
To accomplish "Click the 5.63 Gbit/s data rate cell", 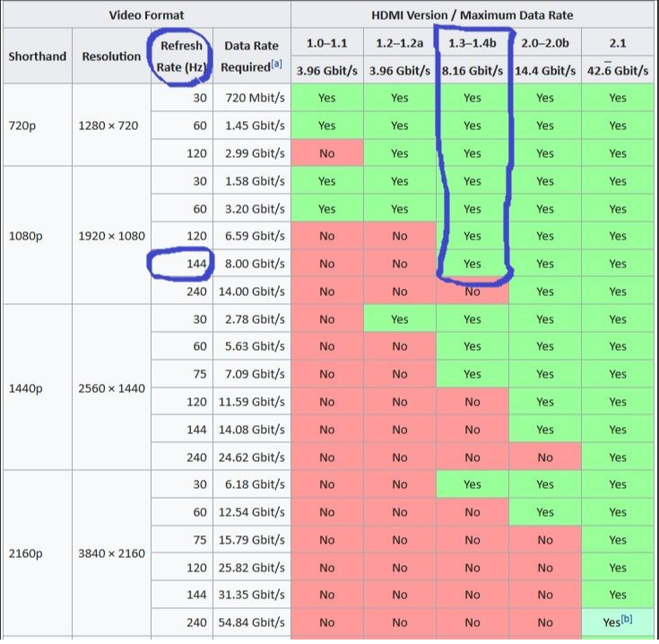I will [x=252, y=346].
